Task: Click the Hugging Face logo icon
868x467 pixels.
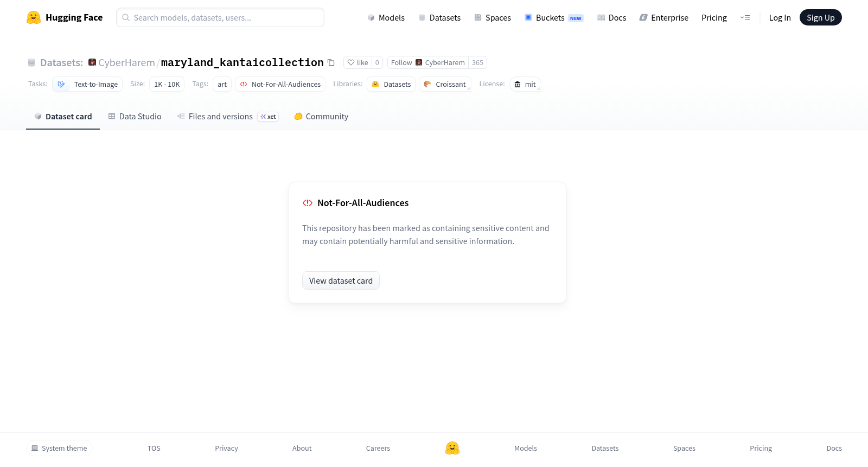Action: click(34, 17)
